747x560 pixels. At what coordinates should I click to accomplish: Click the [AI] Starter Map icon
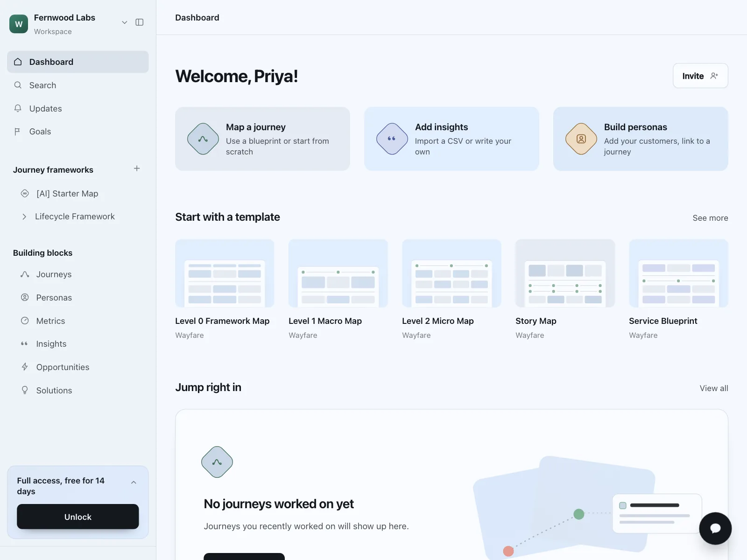click(x=25, y=193)
